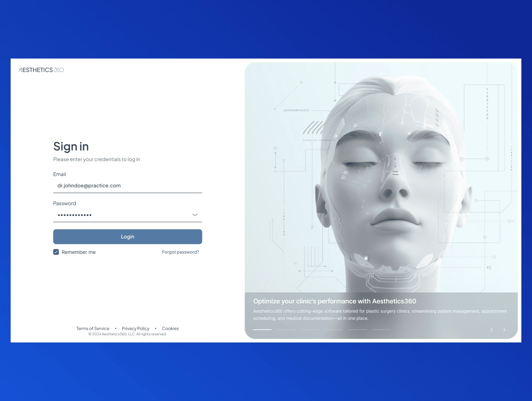This screenshot has height=401, width=532.
Task: Click the "Optimize your clinic's performance" headline
Action: tap(335, 301)
